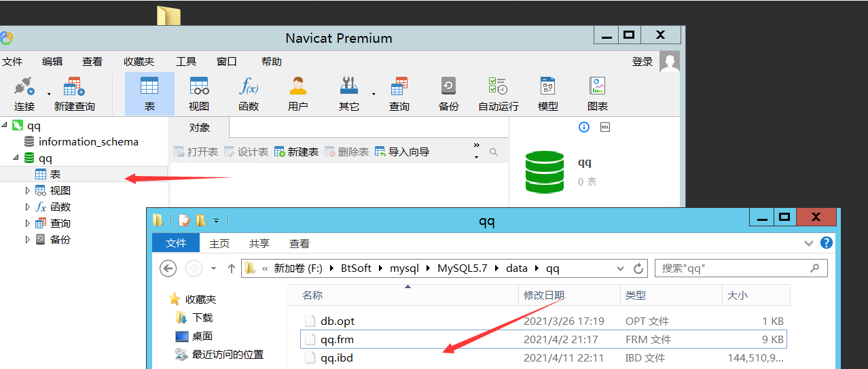Select the Table (表) toolbar icon

(x=149, y=94)
